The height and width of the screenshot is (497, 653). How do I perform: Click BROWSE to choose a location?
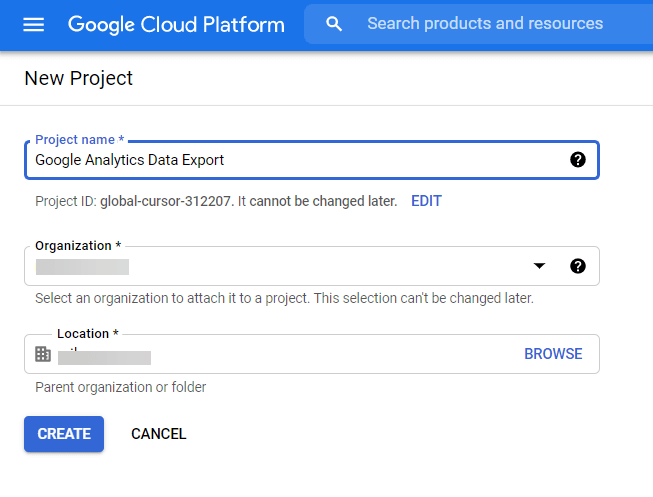(553, 354)
